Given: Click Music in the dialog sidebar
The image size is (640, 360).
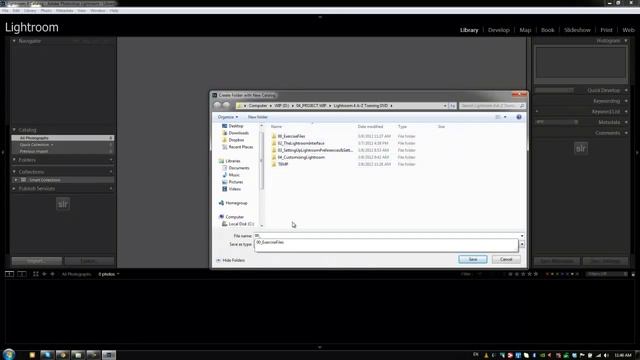Looking at the screenshot, I should click(234, 175).
